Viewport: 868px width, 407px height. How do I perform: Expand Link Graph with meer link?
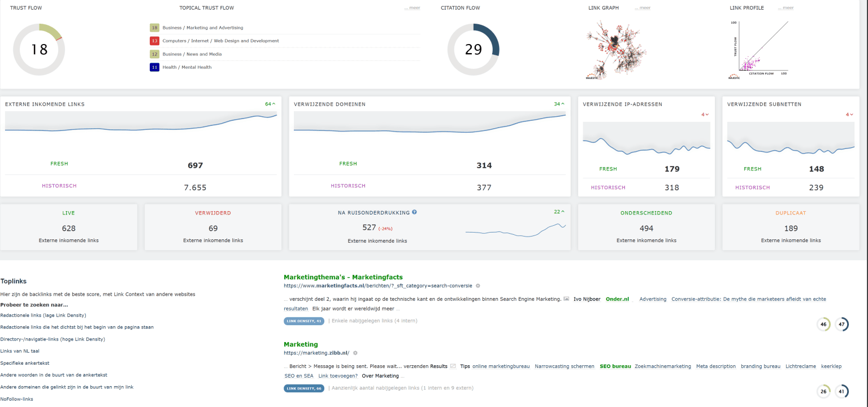point(643,8)
